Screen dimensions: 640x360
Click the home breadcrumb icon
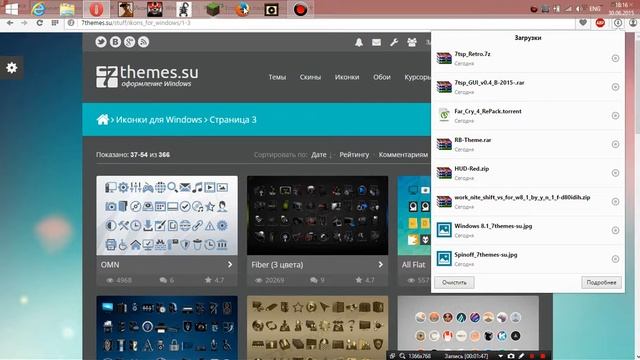tap(103, 120)
